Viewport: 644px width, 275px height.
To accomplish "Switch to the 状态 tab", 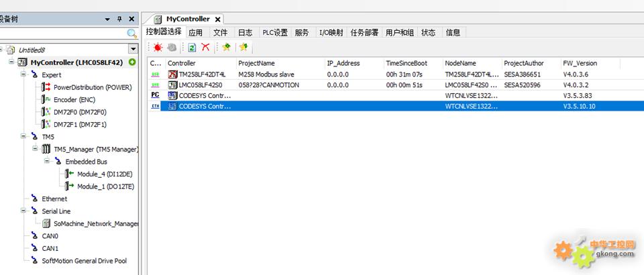I will point(429,33).
